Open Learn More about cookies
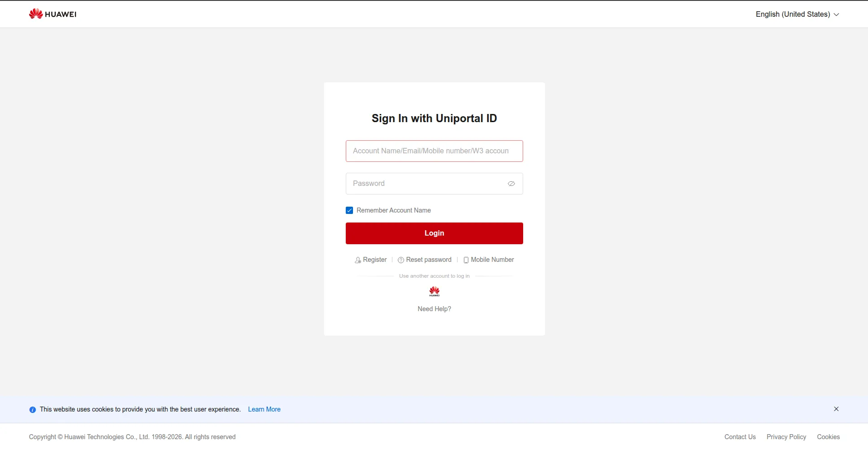 click(264, 409)
